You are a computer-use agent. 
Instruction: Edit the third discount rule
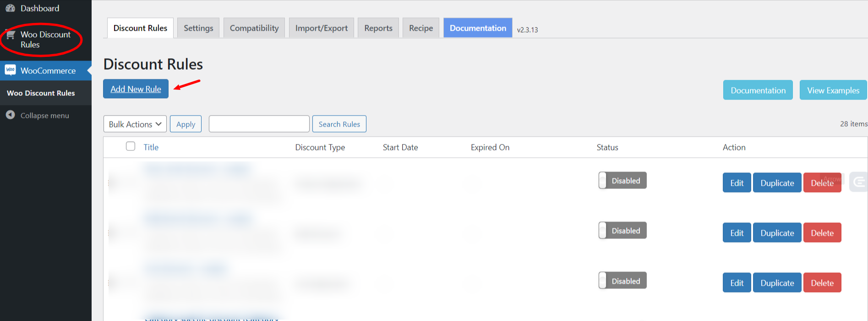[737, 282]
